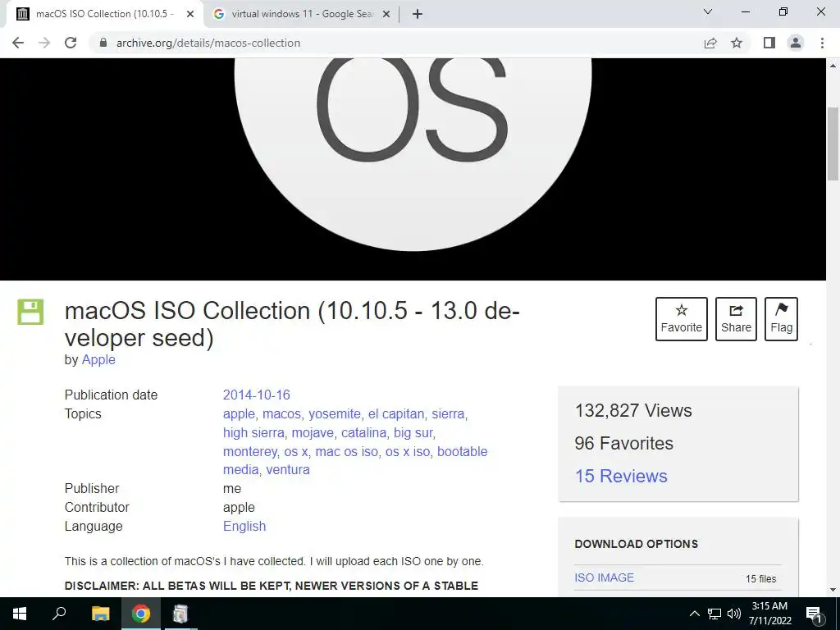Open the 2014-10-16 publication date link

pyautogui.click(x=256, y=395)
